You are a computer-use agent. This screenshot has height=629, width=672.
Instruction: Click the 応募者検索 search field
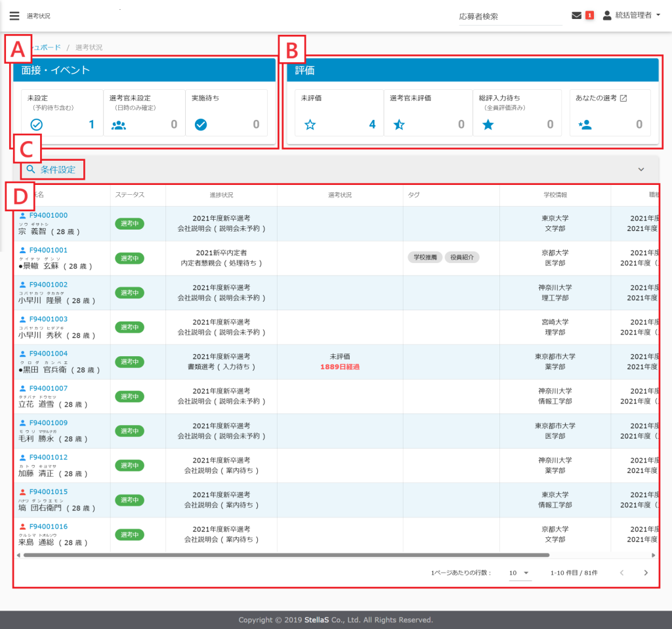tap(509, 16)
